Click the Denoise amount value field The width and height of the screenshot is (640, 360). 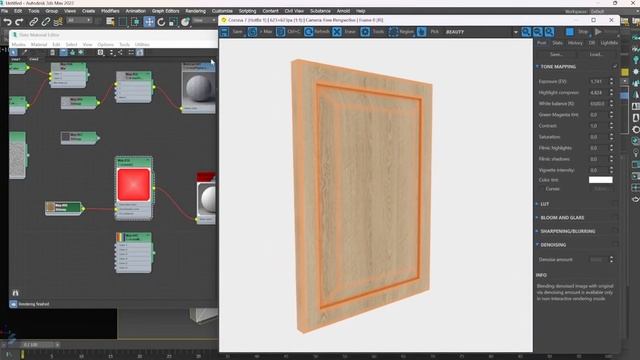click(x=598, y=260)
